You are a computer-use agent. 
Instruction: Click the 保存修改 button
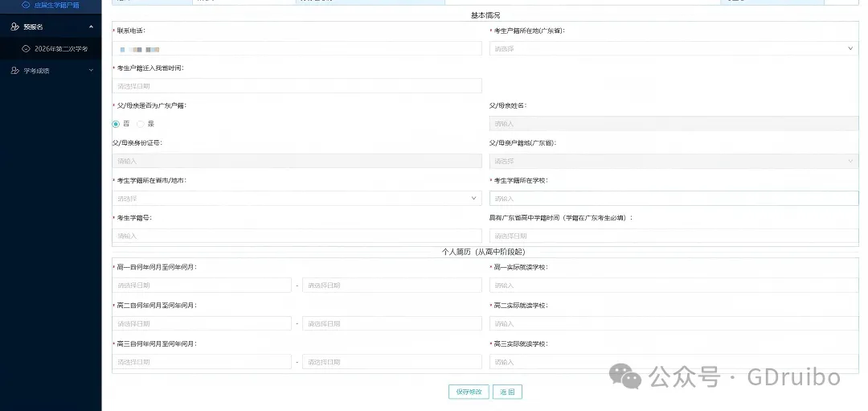[469, 392]
